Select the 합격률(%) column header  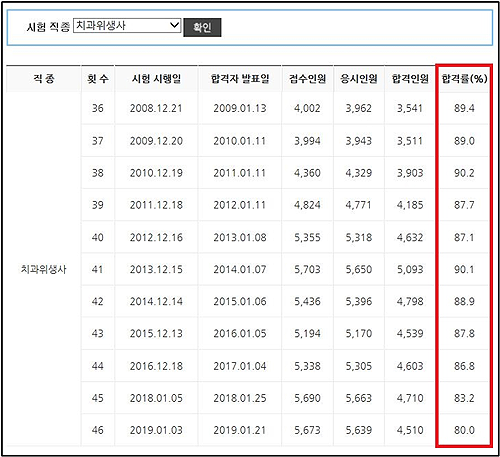464,79
